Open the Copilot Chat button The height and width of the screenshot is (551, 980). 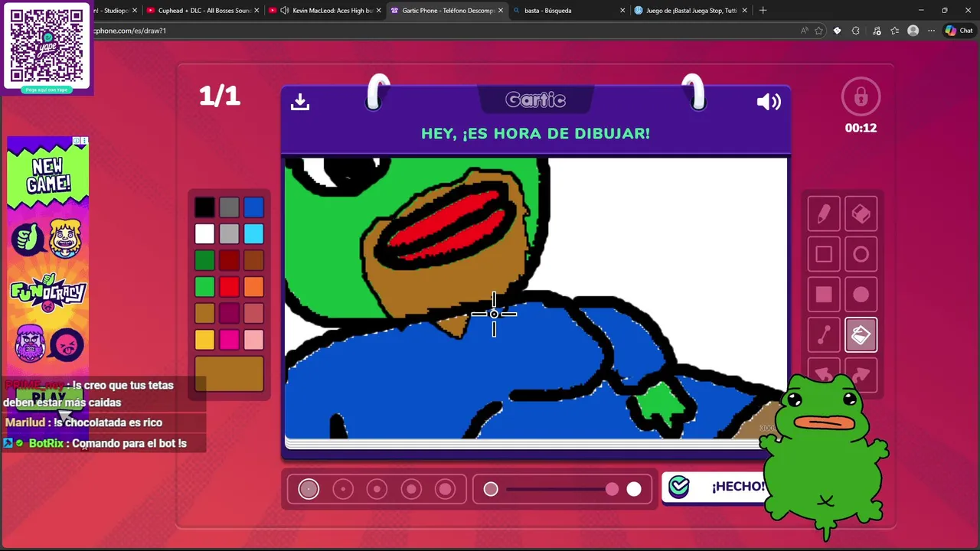tap(959, 31)
